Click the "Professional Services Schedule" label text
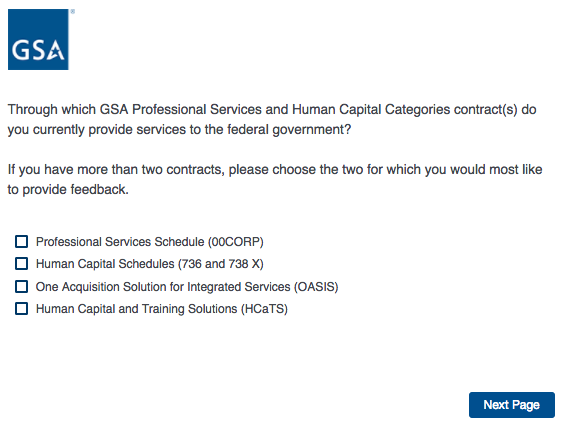Viewport: 575px width, 438px height. [x=120, y=242]
